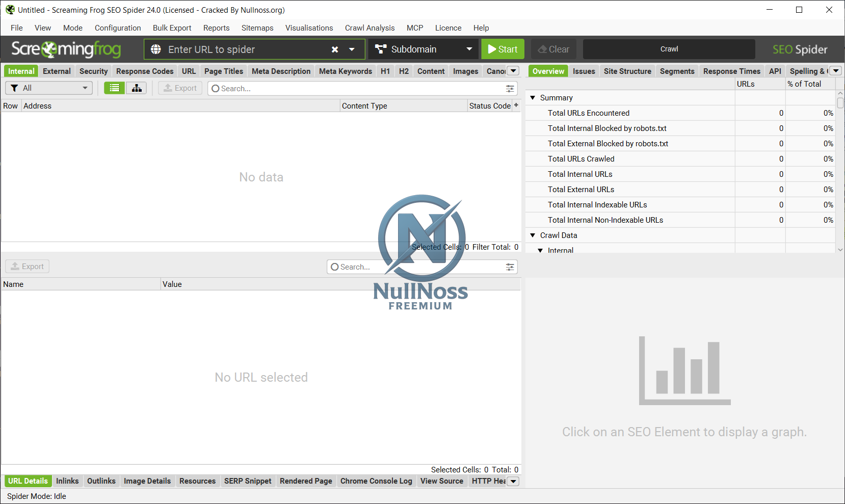Switch to tree view icon
845x504 pixels.
pos(137,88)
